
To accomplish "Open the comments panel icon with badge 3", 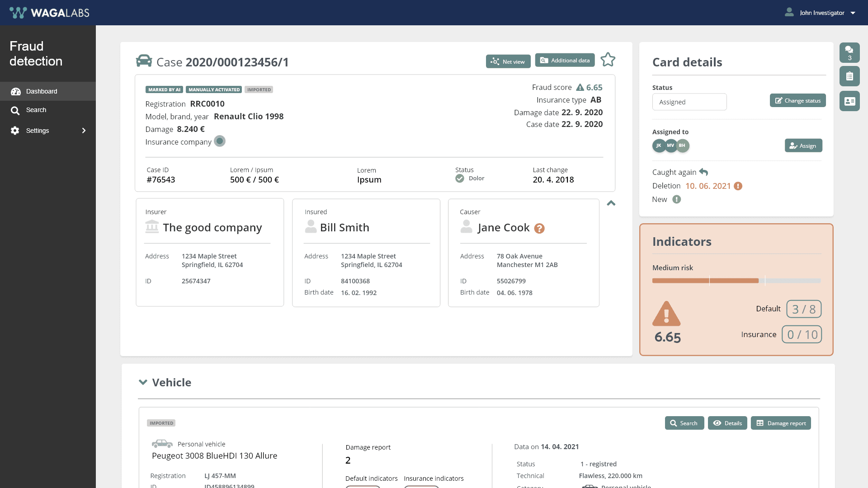I will pyautogui.click(x=849, y=52).
